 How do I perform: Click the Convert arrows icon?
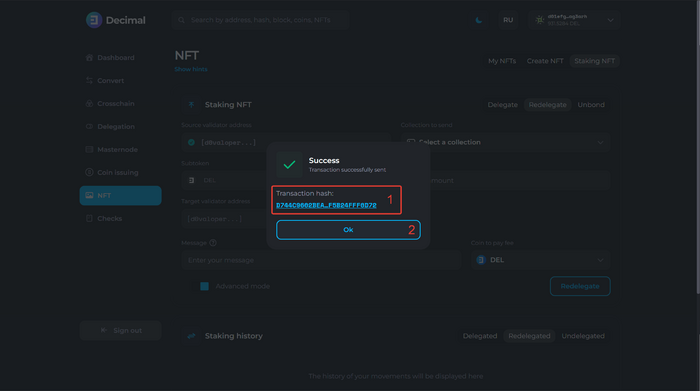89,80
